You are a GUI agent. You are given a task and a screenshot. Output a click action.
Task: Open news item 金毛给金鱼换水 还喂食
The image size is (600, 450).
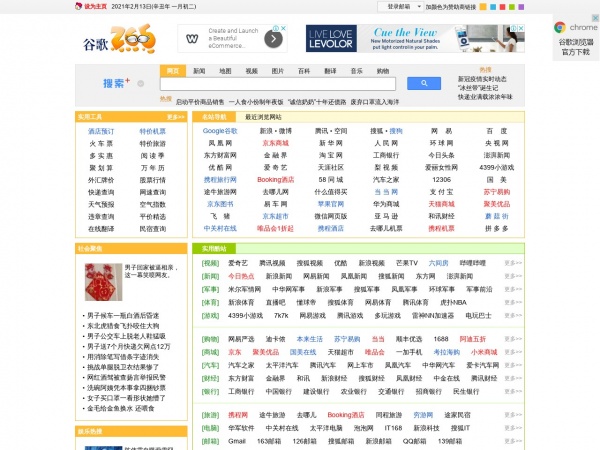pyautogui.click(x=121, y=408)
